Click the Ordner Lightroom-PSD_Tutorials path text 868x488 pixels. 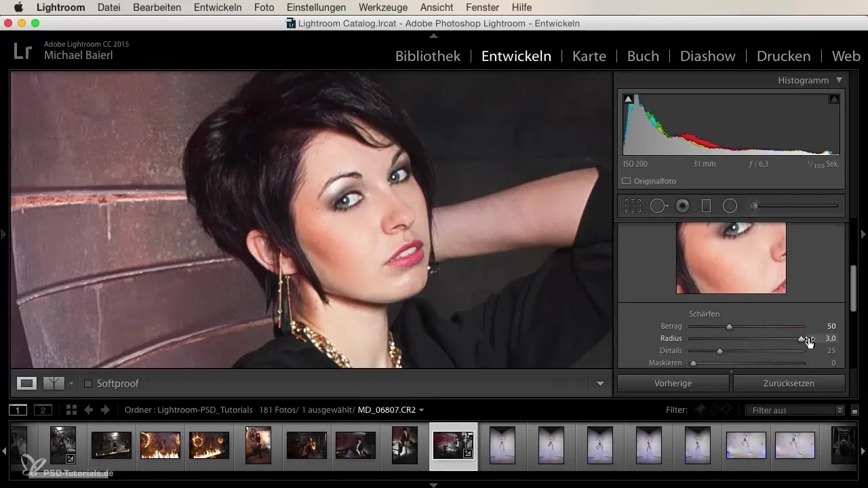189,410
